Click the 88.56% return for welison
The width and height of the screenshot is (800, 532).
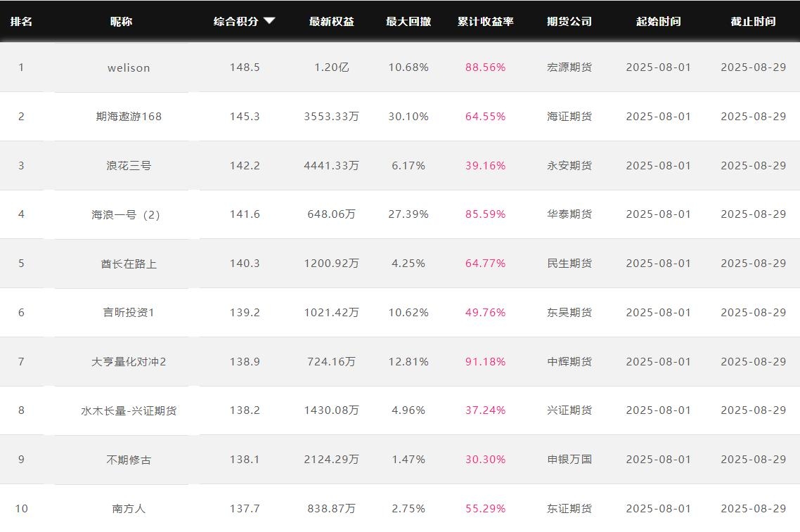click(x=485, y=67)
